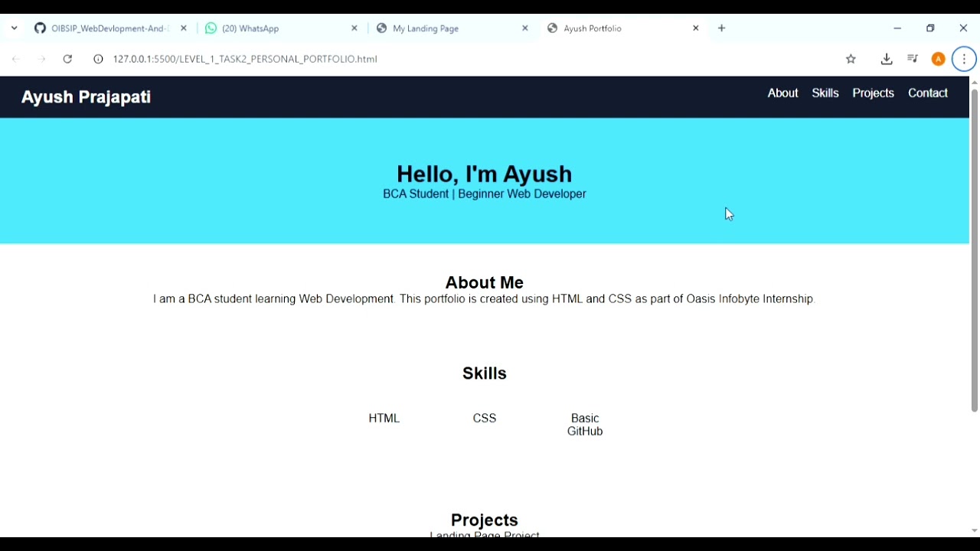Go back to the previous page
980x551 pixels.
tap(16, 59)
